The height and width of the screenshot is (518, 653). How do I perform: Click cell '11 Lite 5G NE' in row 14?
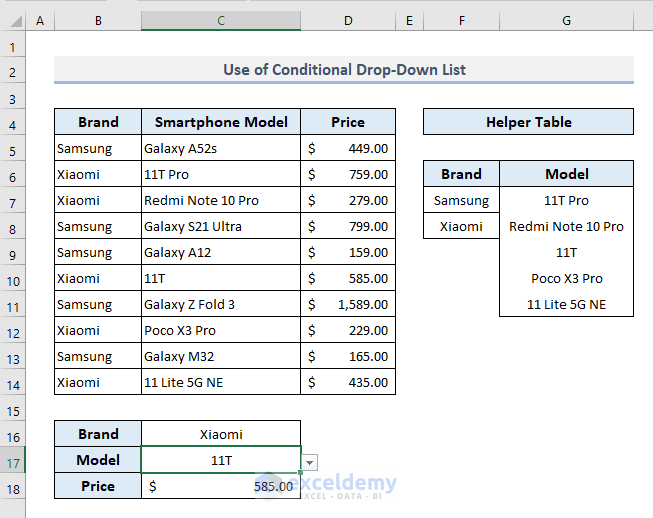coord(221,382)
